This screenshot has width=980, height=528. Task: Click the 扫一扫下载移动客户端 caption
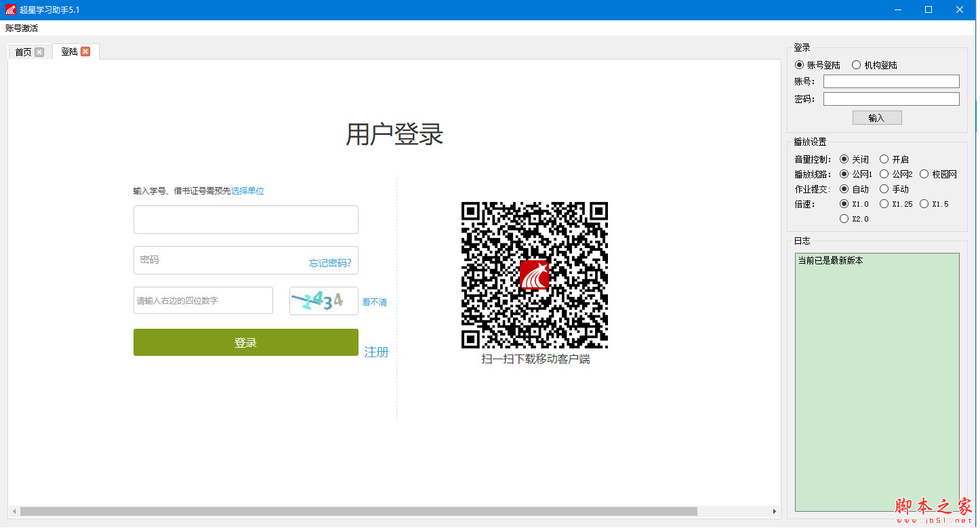535,359
